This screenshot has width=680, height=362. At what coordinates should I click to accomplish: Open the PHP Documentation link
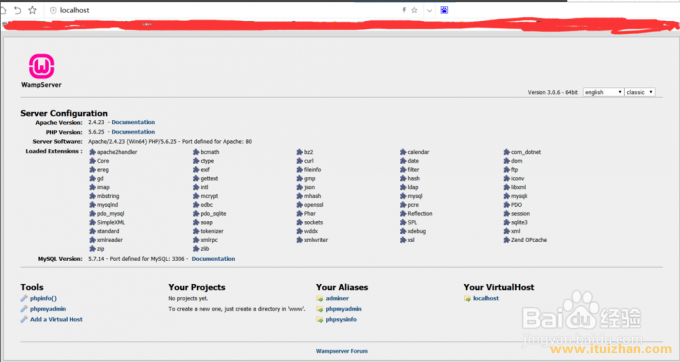(133, 132)
